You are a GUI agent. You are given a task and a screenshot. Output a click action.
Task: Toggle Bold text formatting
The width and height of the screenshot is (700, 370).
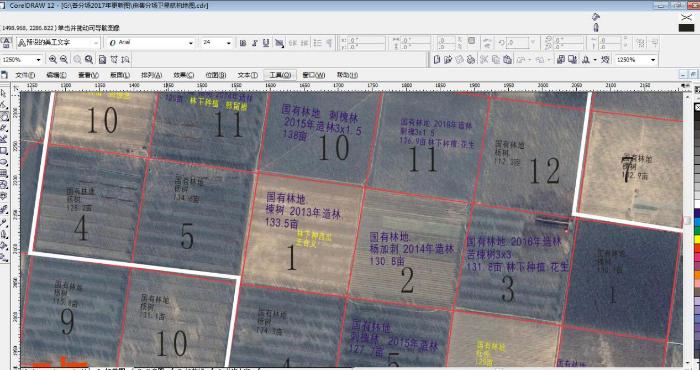click(243, 43)
